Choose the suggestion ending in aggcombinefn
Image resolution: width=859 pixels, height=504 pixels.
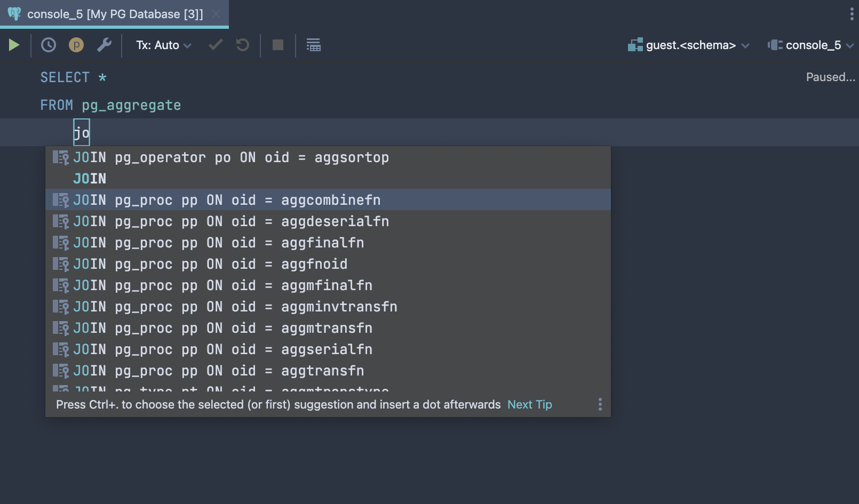tap(328, 200)
